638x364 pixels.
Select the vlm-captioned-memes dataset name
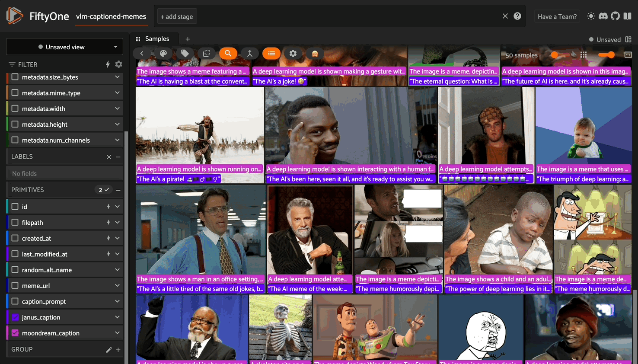click(x=111, y=16)
